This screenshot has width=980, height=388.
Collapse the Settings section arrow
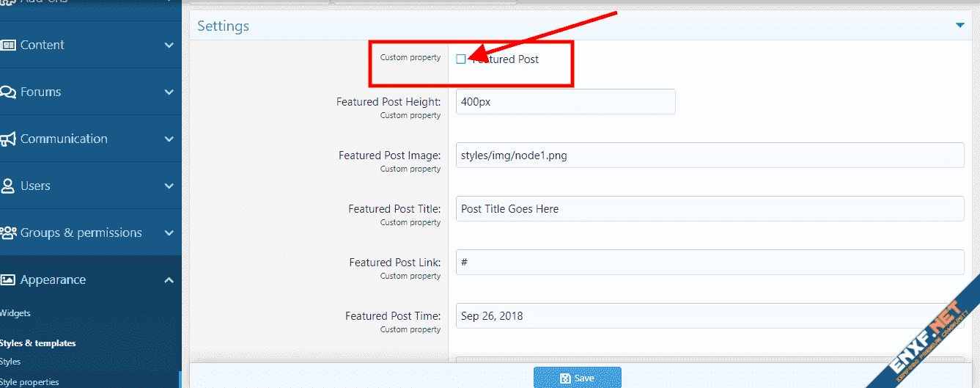click(x=959, y=26)
